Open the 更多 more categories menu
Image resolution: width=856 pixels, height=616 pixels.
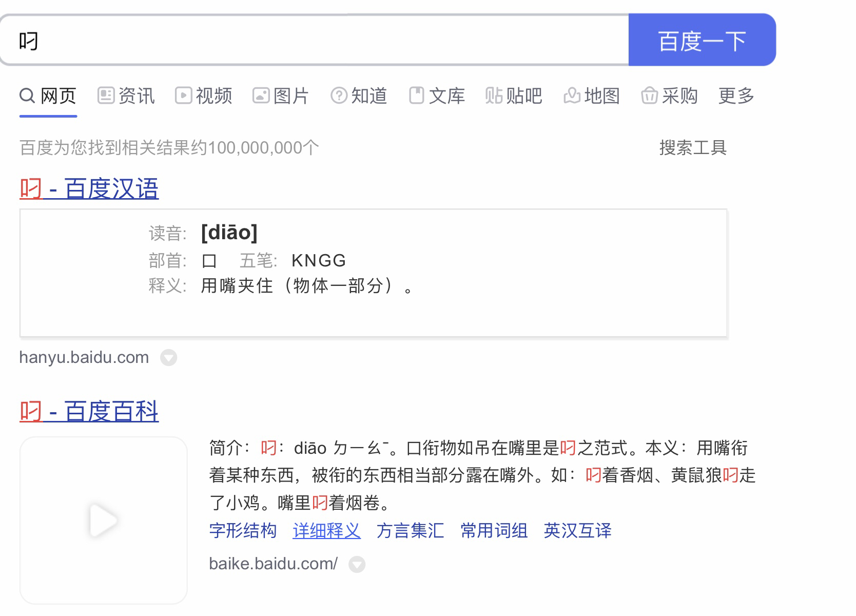(736, 95)
